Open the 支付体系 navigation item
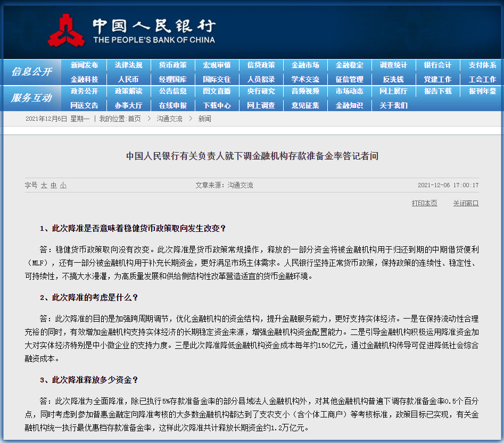Image resolution: width=504 pixels, height=443 pixels. 482,65
